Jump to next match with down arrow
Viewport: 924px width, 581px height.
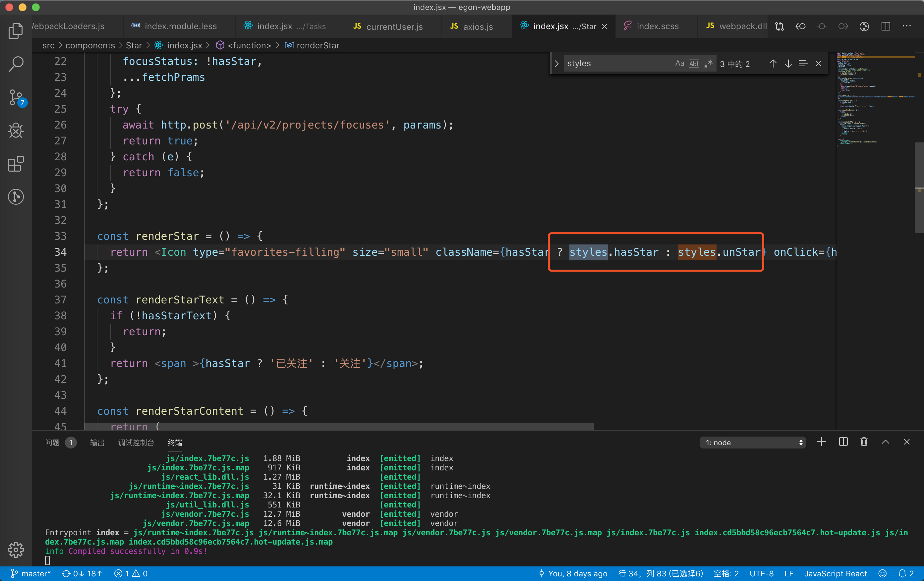tap(788, 63)
